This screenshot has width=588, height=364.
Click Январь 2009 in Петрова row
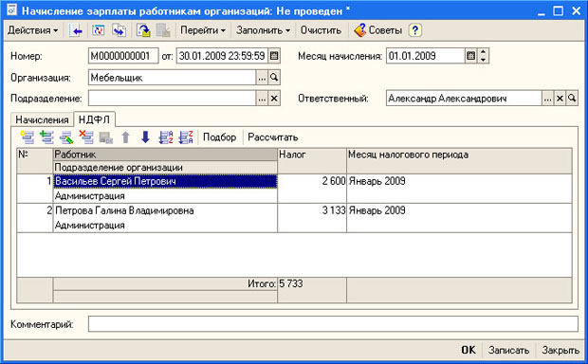coord(377,210)
